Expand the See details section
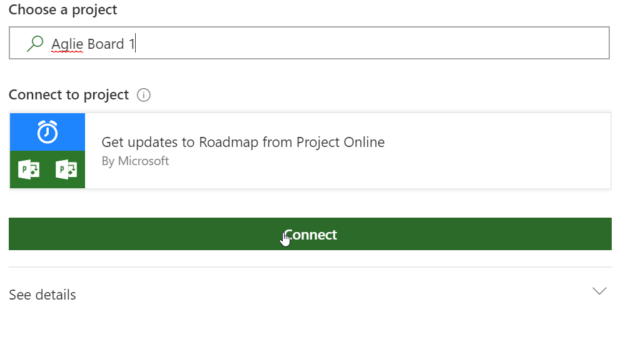The image size is (623, 364). tap(42, 294)
